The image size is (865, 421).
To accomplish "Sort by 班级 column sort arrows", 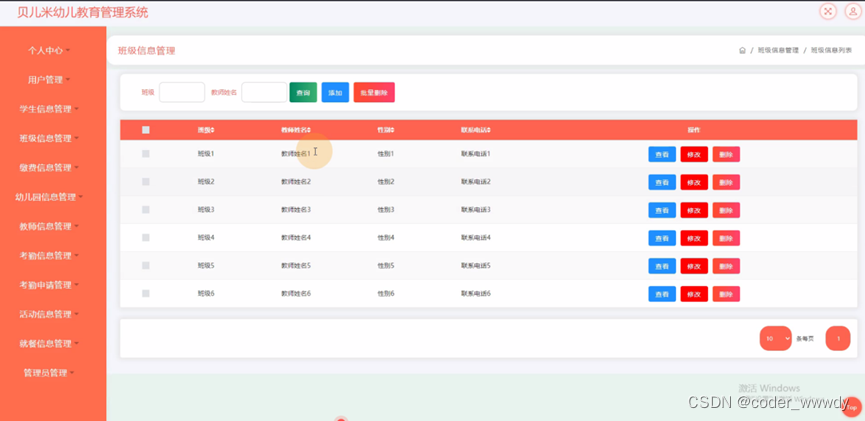I will point(213,130).
